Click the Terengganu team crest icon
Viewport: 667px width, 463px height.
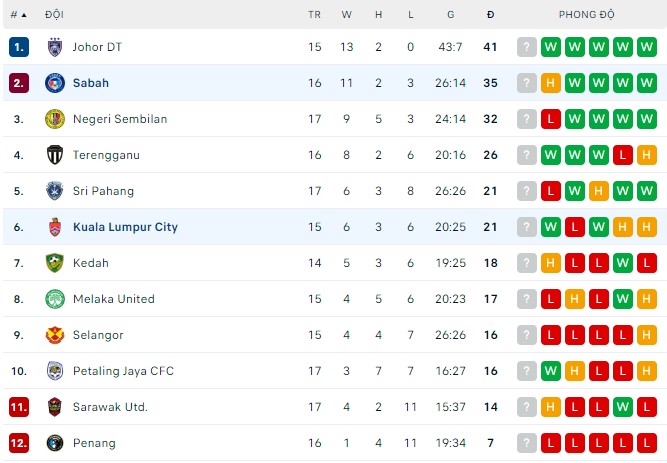coord(54,155)
